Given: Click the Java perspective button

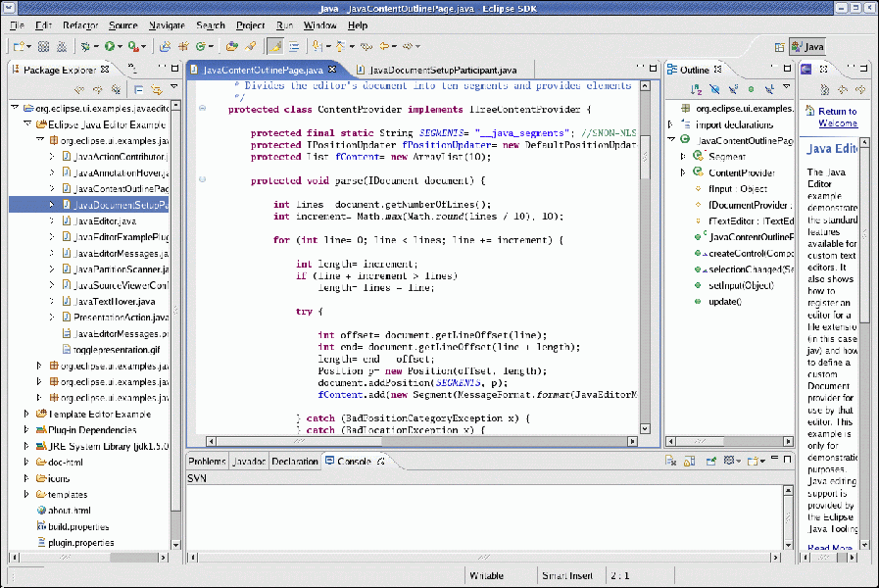Looking at the screenshot, I should point(807,47).
